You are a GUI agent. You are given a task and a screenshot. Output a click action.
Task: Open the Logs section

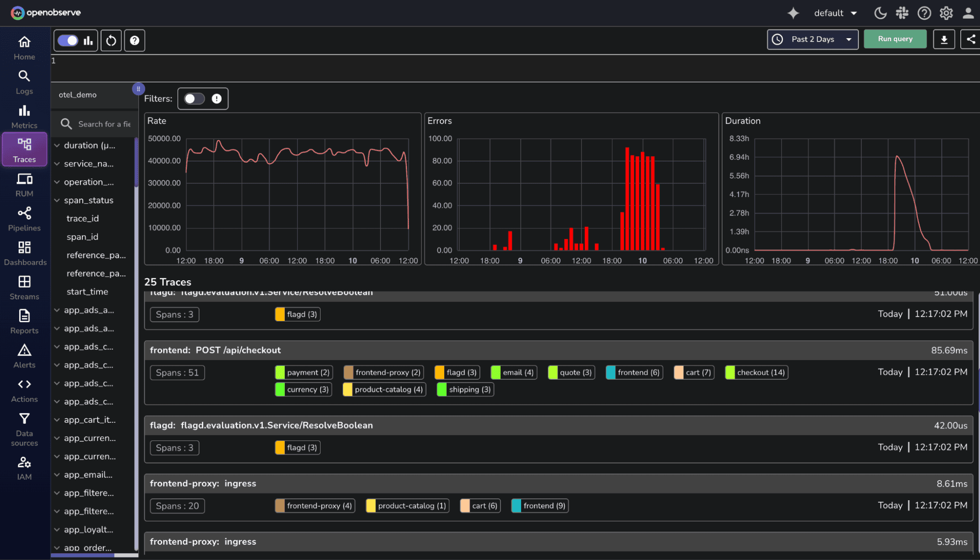(24, 82)
